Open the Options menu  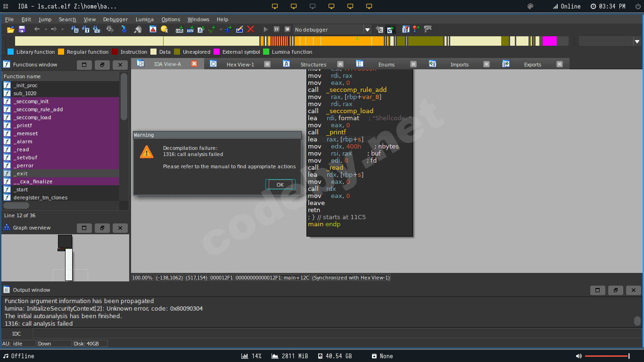171,19
